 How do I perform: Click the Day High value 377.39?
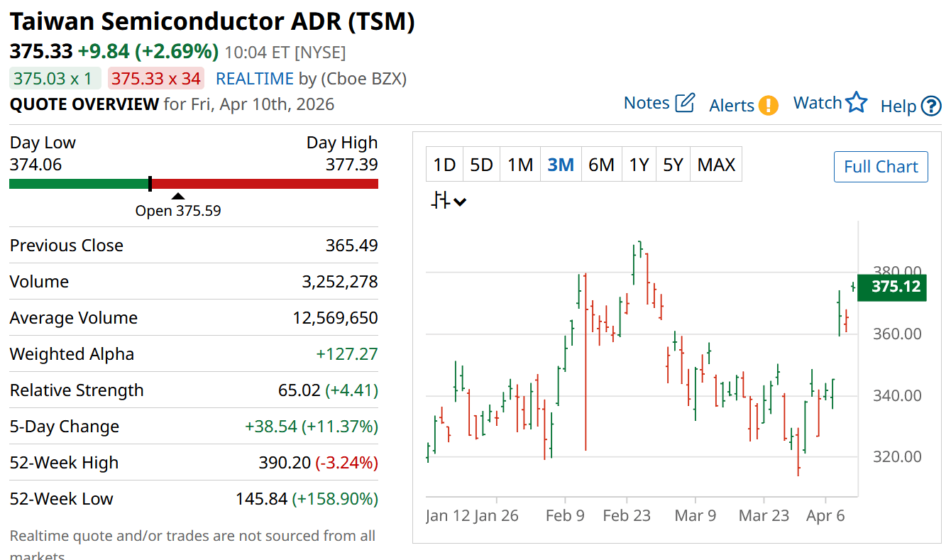coord(351,165)
